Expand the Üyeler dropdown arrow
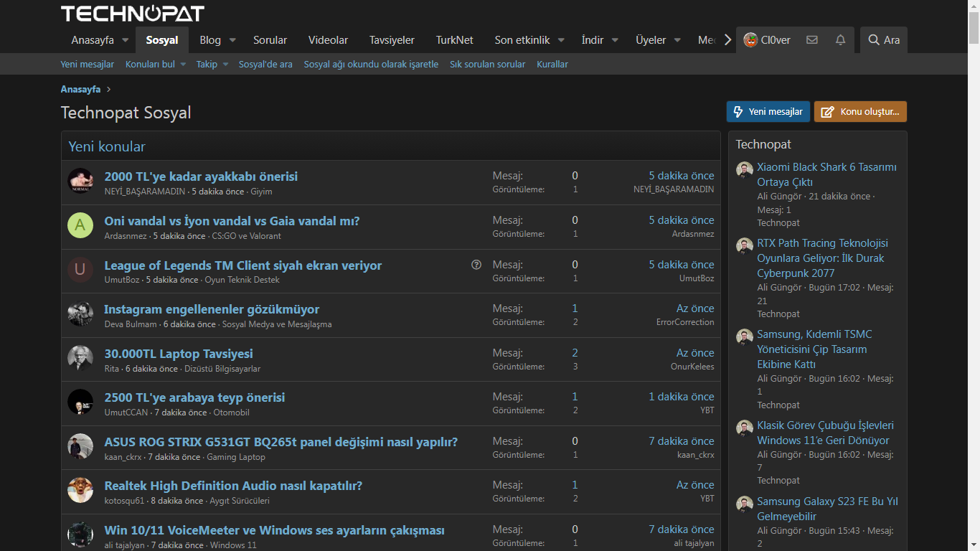Viewport: 980px width, 551px height. pos(677,40)
